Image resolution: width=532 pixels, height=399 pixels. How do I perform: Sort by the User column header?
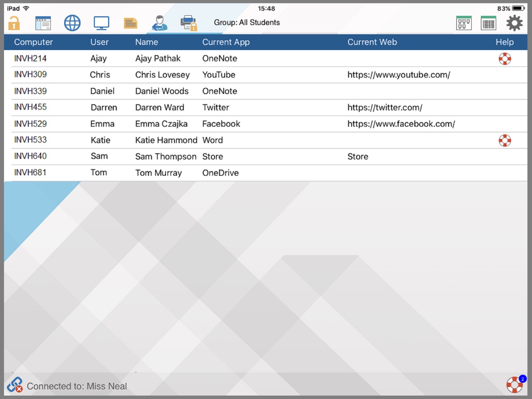pos(99,42)
